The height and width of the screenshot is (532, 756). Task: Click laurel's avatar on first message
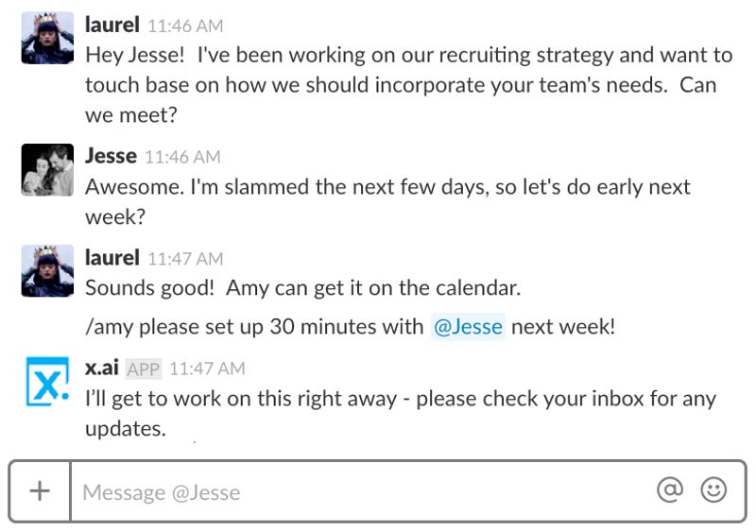(47, 38)
